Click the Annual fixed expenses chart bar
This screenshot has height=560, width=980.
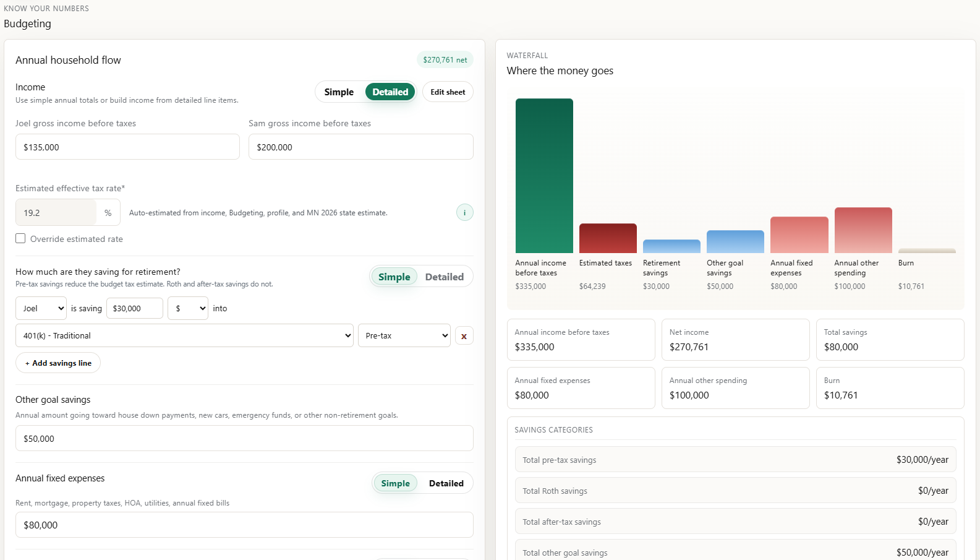799,235
